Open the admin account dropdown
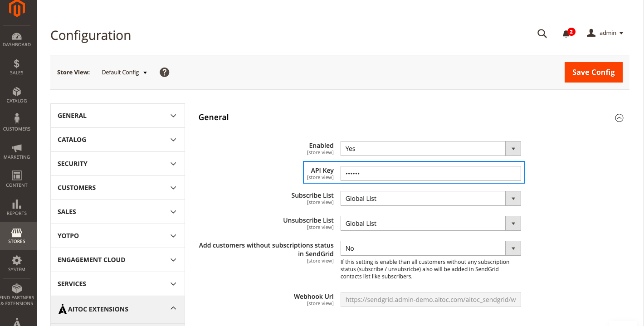Viewport: 644px width, 326px height. [x=605, y=33]
